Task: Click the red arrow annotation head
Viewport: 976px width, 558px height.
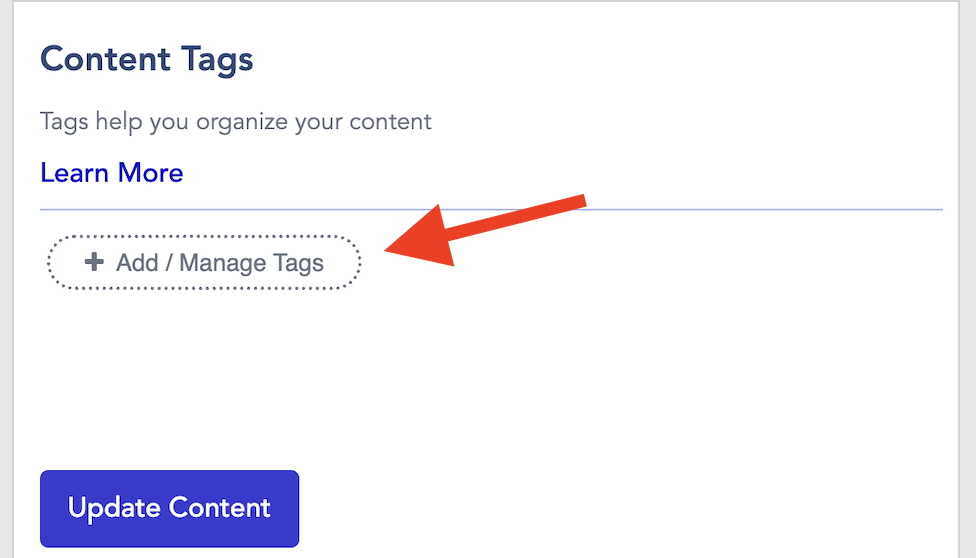Action: point(423,238)
